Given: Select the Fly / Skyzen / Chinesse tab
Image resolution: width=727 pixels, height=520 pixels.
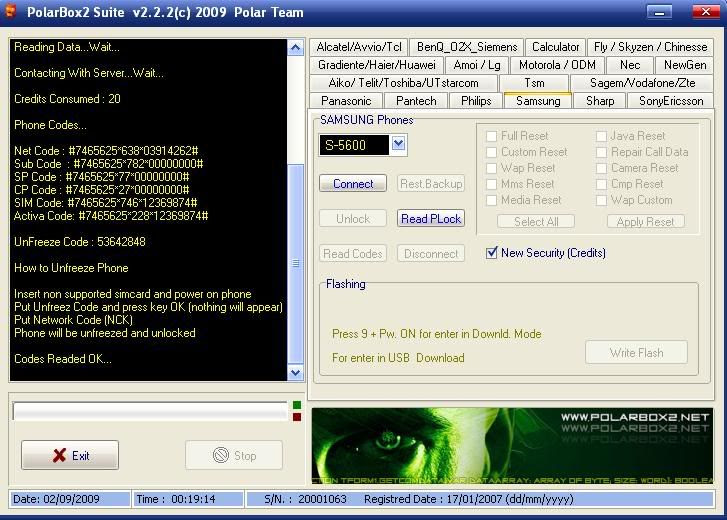Looking at the screenshot, I should [650, 47].
